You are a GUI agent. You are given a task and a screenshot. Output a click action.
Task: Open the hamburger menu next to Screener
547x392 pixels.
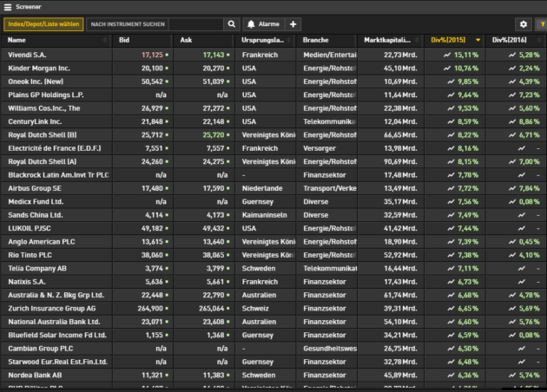8,7
